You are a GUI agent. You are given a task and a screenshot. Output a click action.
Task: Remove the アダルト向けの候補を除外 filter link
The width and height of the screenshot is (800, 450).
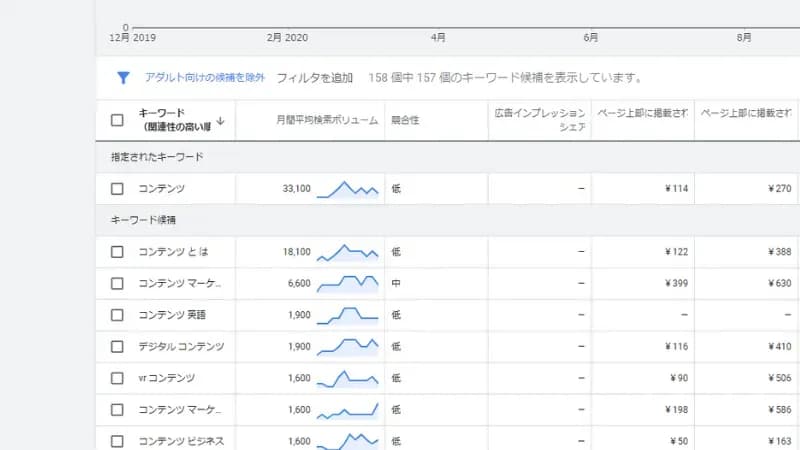point(205,78)
